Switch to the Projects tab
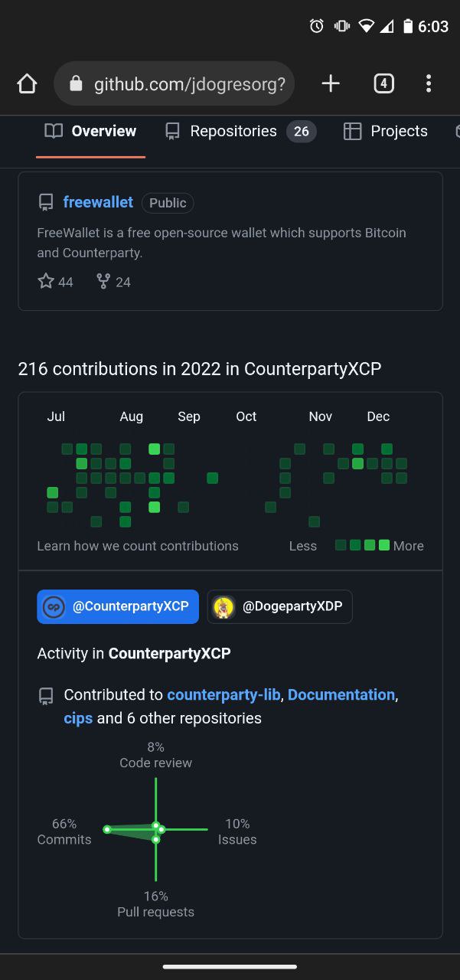460x980 pixels. pos(385,131)
